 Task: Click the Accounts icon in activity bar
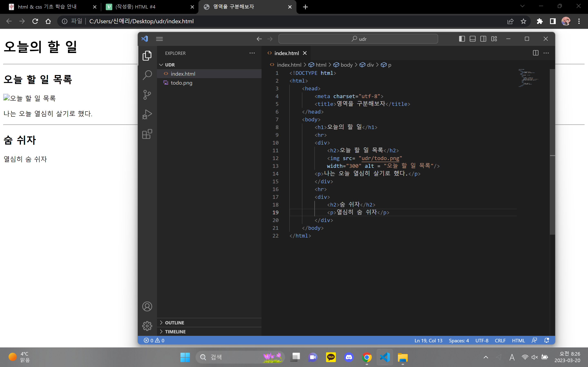point(147,306)
